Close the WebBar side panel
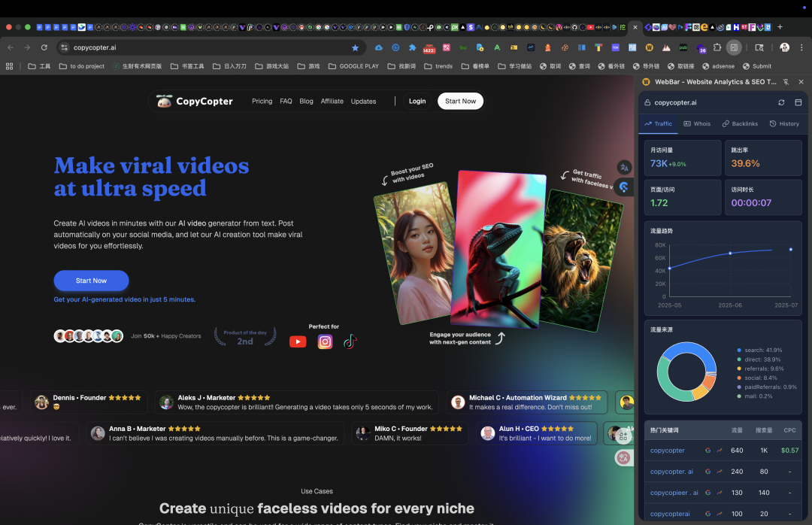The height and width of the screenshot is (525, 812). tap(801, 82)
